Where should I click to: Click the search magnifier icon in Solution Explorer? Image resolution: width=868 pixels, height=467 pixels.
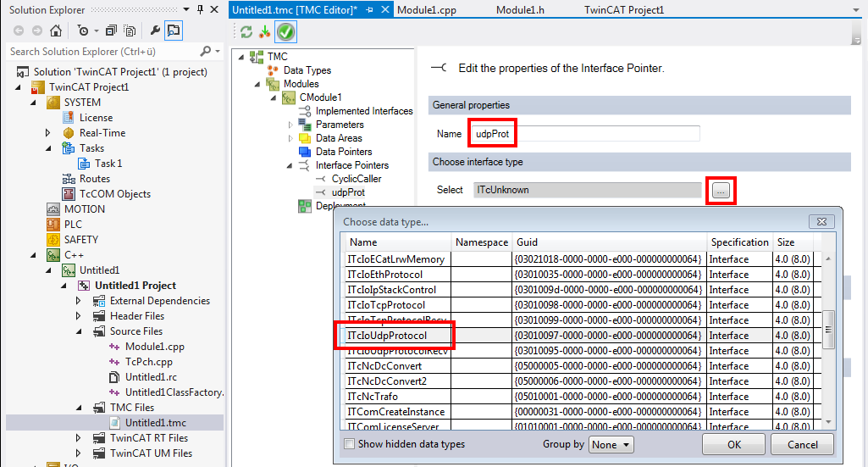tap(206, 51)
